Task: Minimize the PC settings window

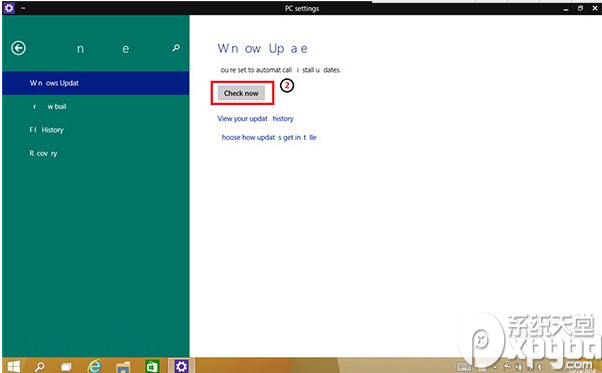Action: 566,8
